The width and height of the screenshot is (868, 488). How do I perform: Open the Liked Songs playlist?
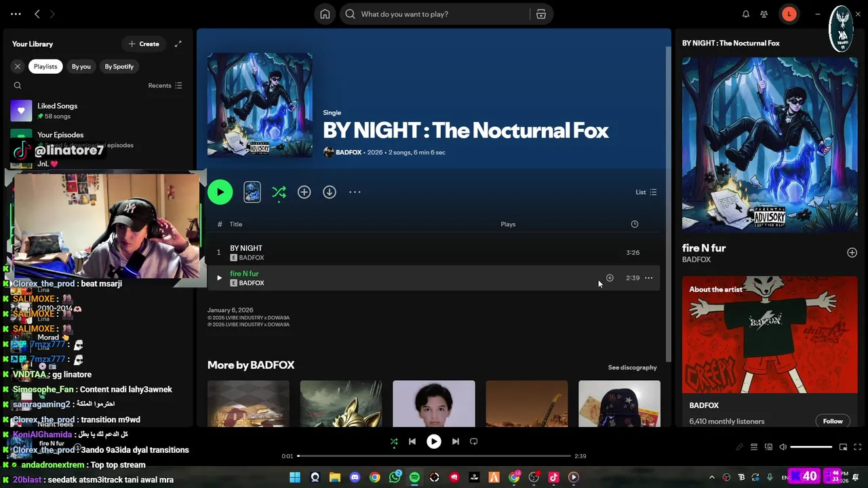coord(98,110)
